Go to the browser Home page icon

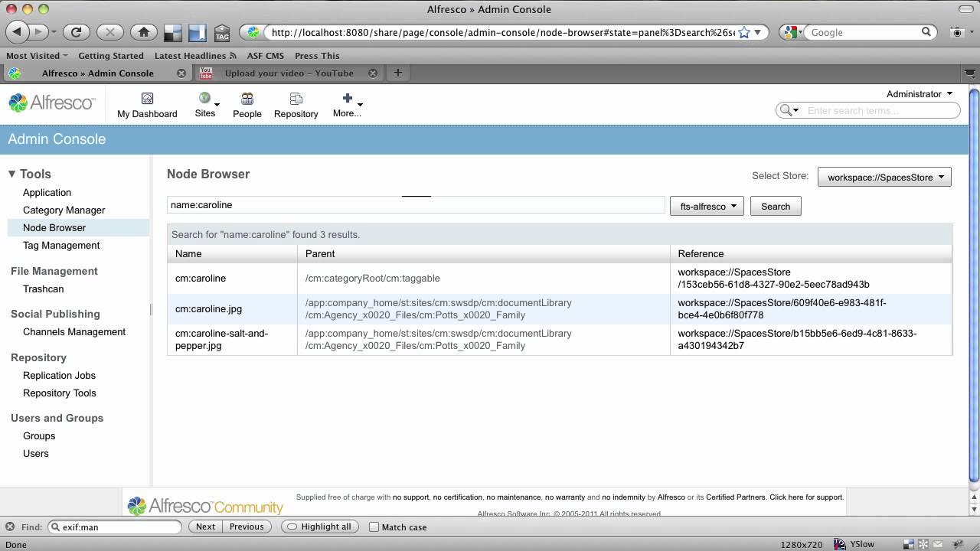144,32
